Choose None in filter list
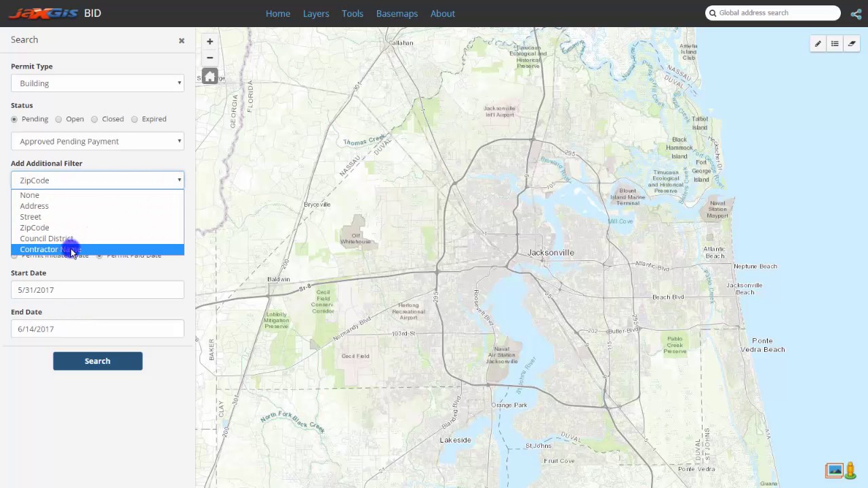 pyautogui.click(x=98, y=195)
